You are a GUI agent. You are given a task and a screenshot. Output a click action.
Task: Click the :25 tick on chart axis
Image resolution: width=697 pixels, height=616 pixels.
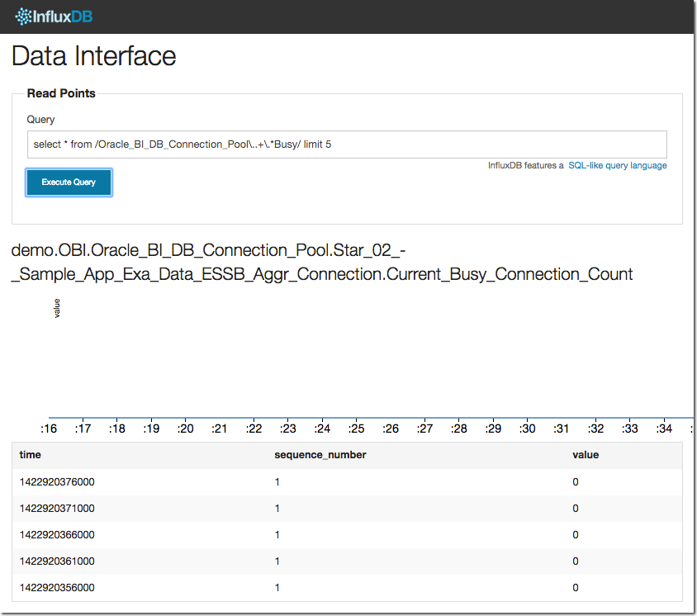(357, 429)
